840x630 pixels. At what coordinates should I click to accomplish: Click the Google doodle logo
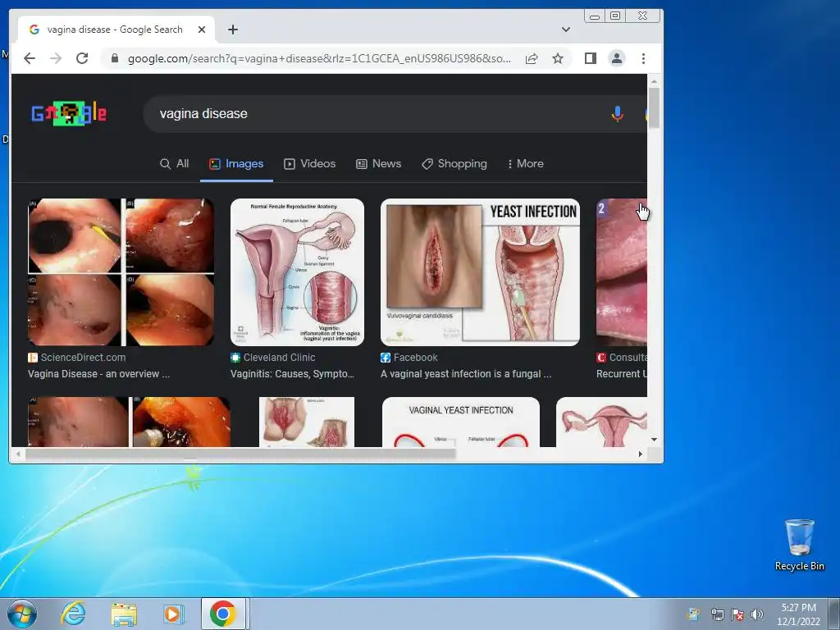(69, 113)
